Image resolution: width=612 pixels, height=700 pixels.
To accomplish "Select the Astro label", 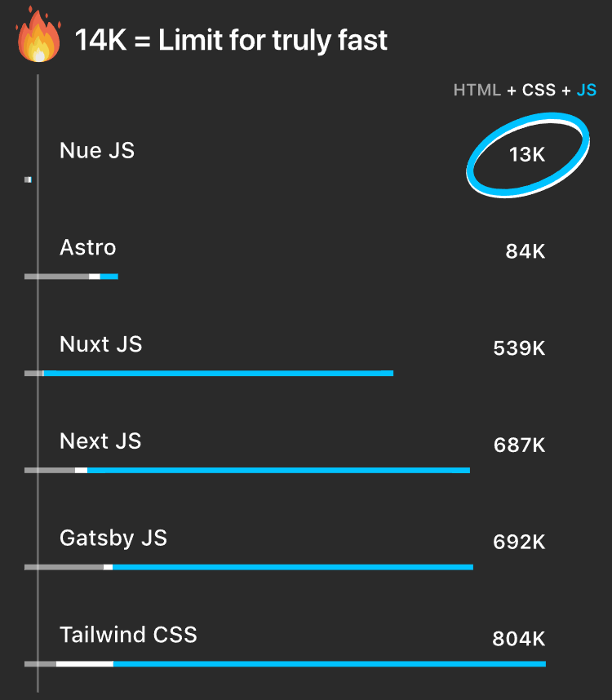I will [88, 247].
